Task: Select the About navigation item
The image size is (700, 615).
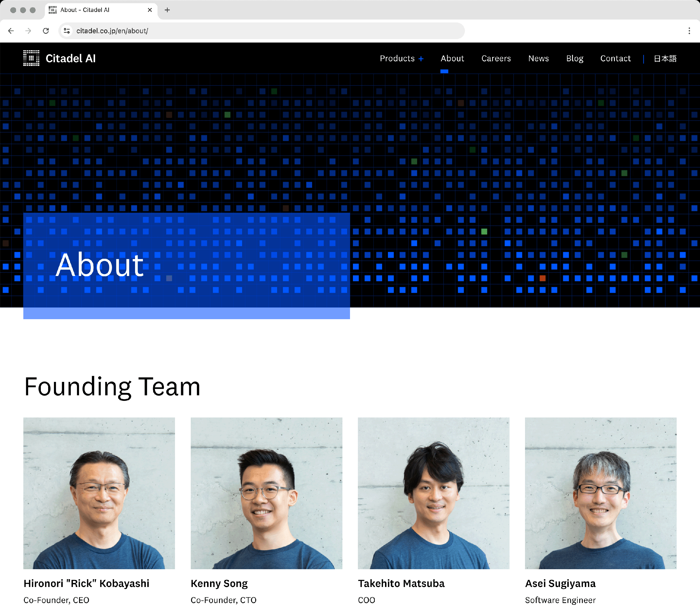Action: [x=452, y=59]
